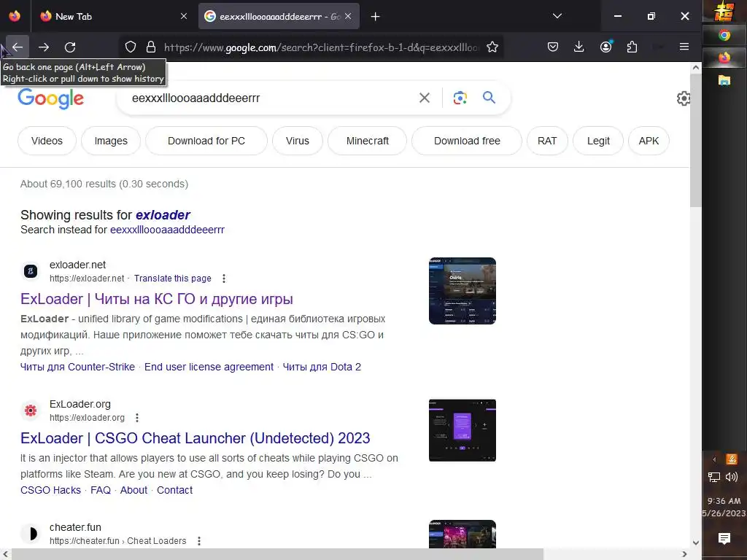Search by image with Google Lens
Image resolution: width=747 pixels, height=560 pixels.
[x=460, y=98]
